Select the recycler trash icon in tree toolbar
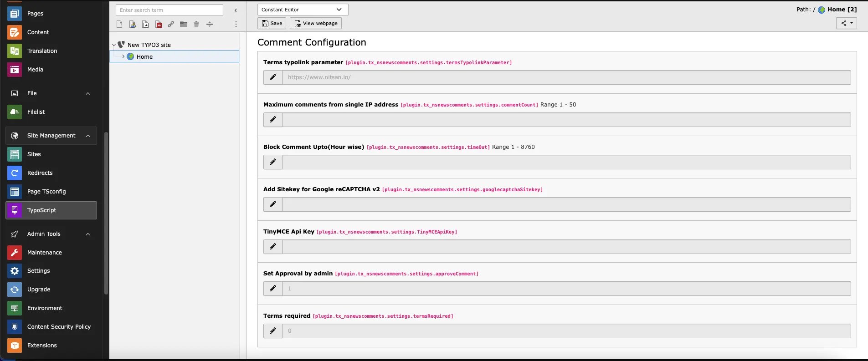Viewport: 868px width, 361px height. pos(196,24)
